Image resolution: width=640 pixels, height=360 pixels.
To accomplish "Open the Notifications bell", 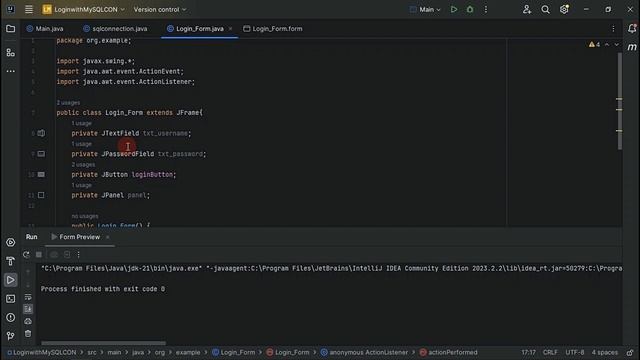I will [632, 28].
